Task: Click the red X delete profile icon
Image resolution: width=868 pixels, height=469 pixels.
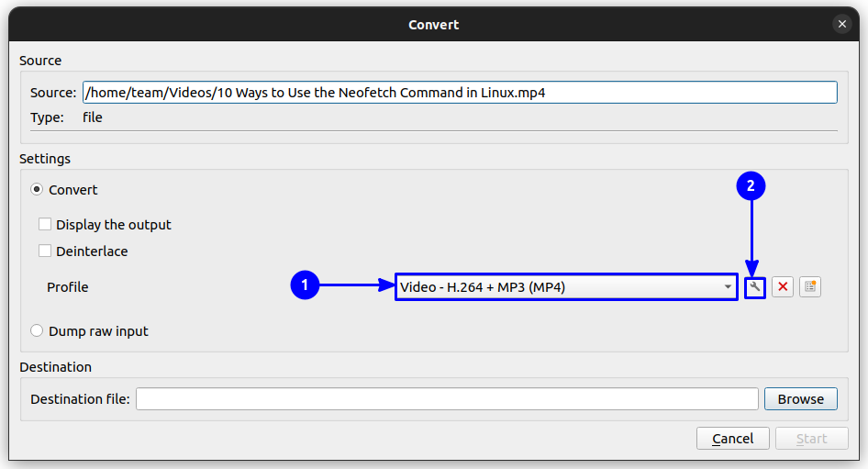Action: [783, 287]
